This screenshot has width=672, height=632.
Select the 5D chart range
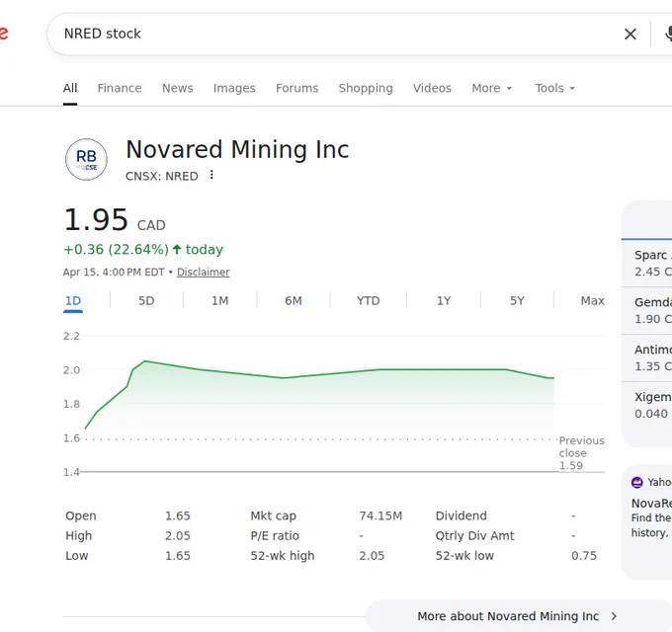point(146,300)
